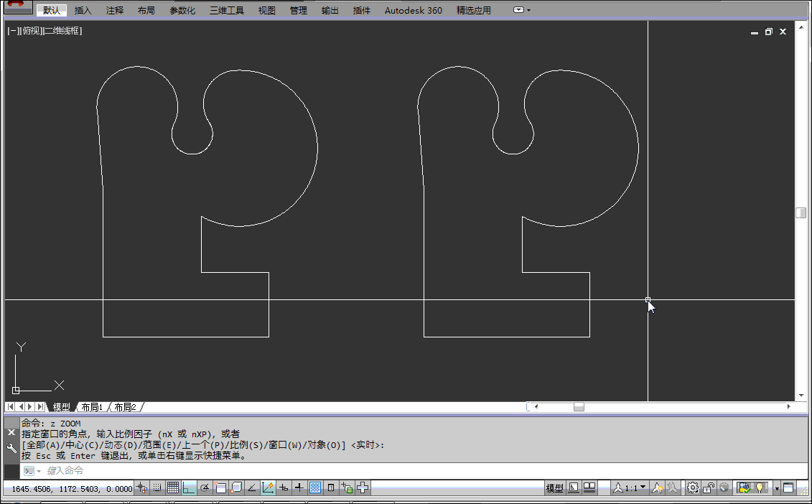The width and height of the screenshot is (812, 504).
Task: Select the Autodesk 360 ribbon tab
Action: tap(414, 10)
